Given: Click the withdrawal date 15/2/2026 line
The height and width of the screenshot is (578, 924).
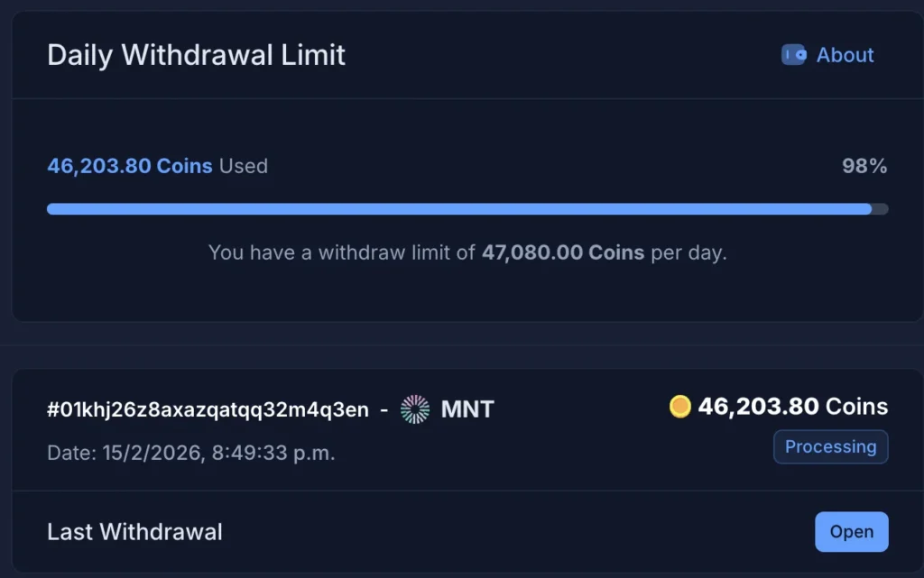Looking at the screenshot, I should [190, 453].
